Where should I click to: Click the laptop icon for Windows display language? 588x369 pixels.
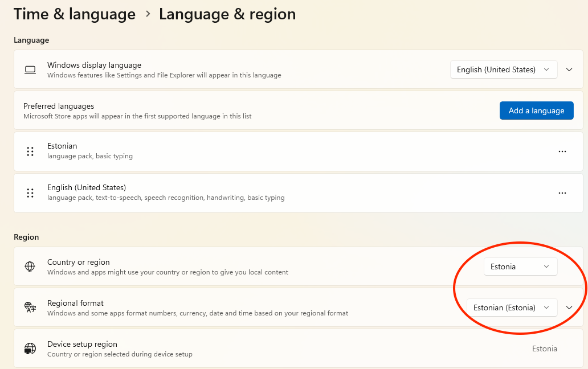(30, 69)
